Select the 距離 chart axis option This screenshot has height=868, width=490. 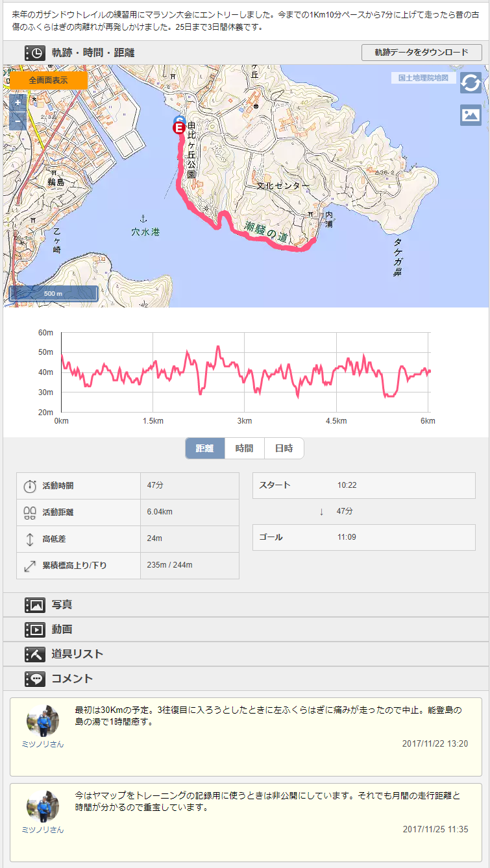pyautogui.click(x=205, y=448)
